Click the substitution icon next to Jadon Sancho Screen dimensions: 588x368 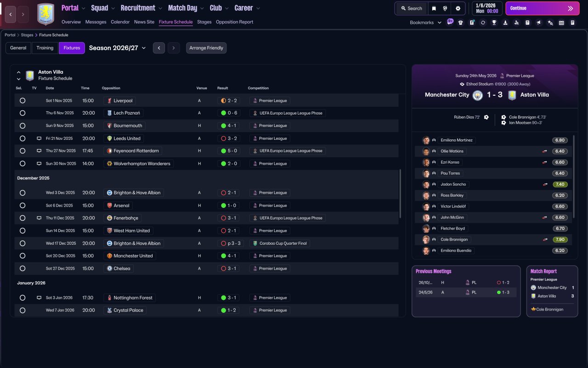click(545, 184)
